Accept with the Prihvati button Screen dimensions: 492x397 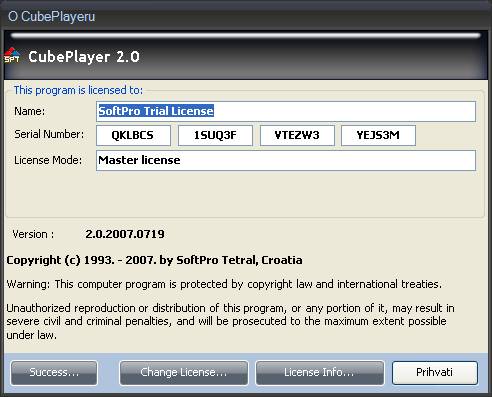(435, 373)
